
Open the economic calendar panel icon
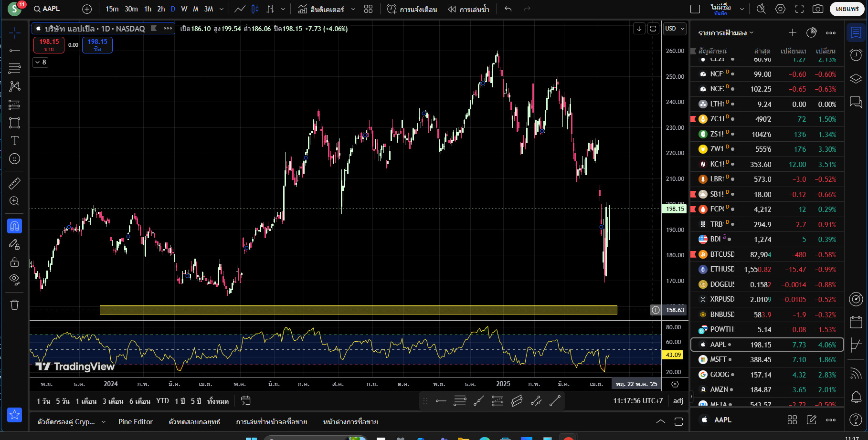(x=856, y=323)
